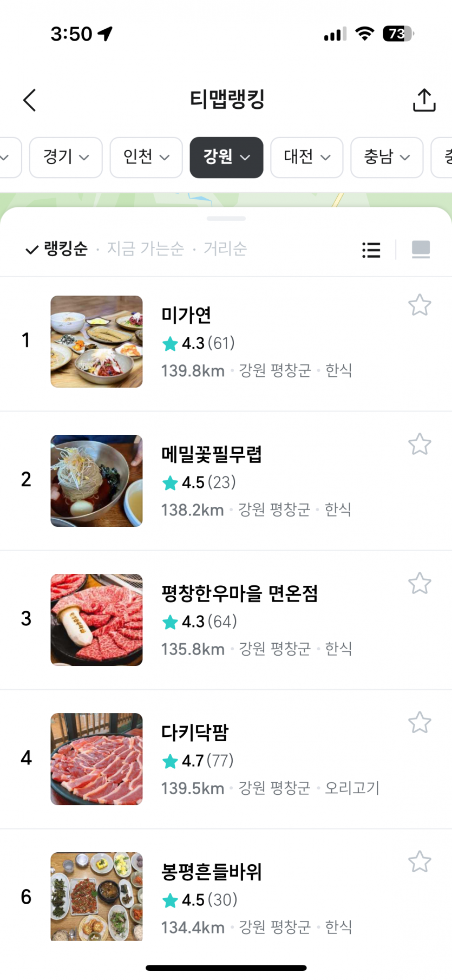
Task: Expand the 대전 region dropdown
Action: (307, 158)
